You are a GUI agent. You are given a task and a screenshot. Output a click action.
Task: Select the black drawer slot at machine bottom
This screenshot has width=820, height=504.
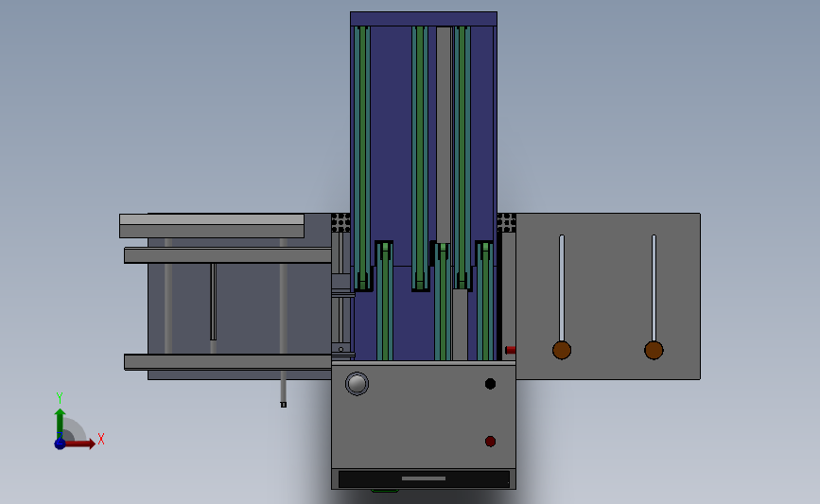coord(424,478)
